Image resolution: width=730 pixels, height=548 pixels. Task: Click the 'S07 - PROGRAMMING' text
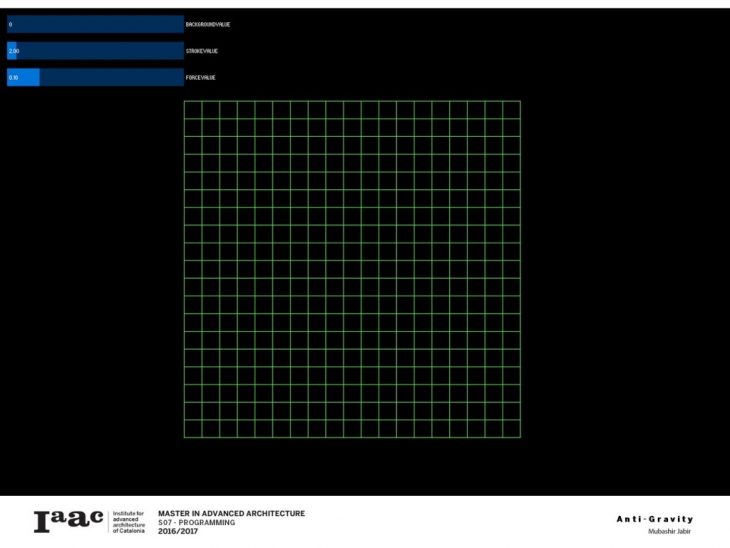coord(196,522)
